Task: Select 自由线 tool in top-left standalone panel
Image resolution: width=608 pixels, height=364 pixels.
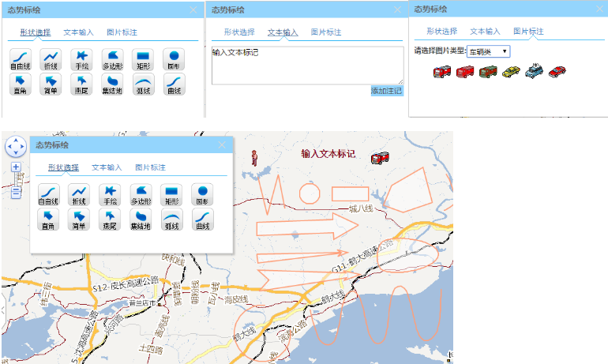Action: pyautogui.click(x=21, y=59)
